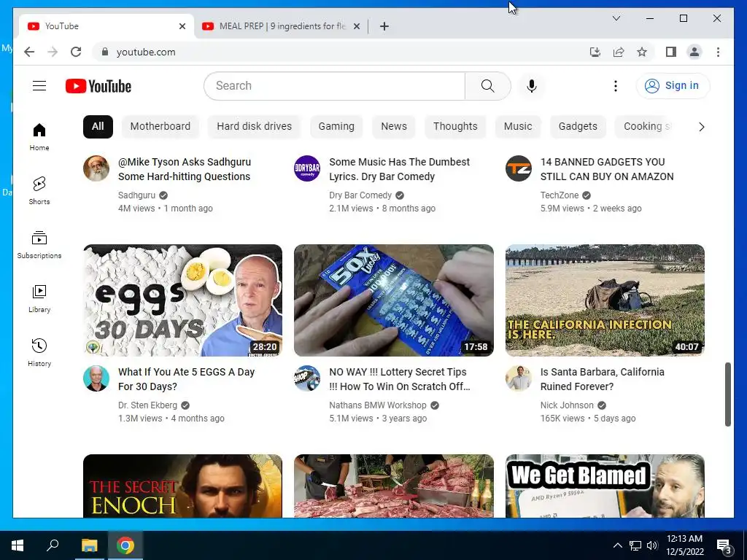Open Library in sidebar
The height and width of the screenshot is (560, 747).
[39, 298]
